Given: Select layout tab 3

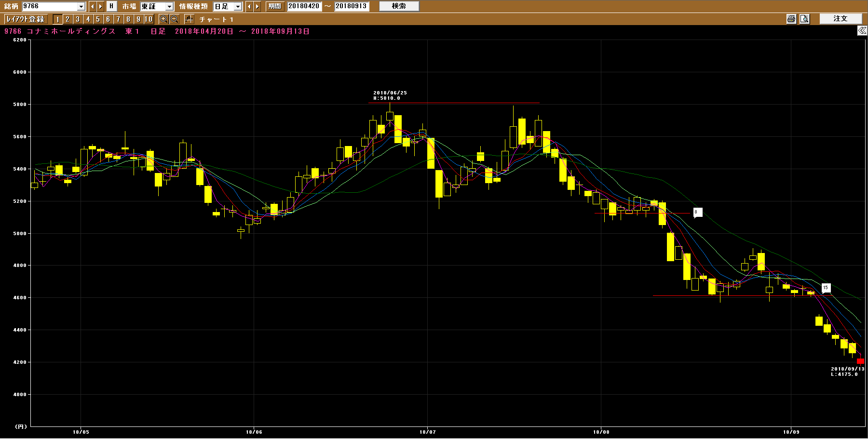Looking at the screenshot, I should tap(78, 19).
